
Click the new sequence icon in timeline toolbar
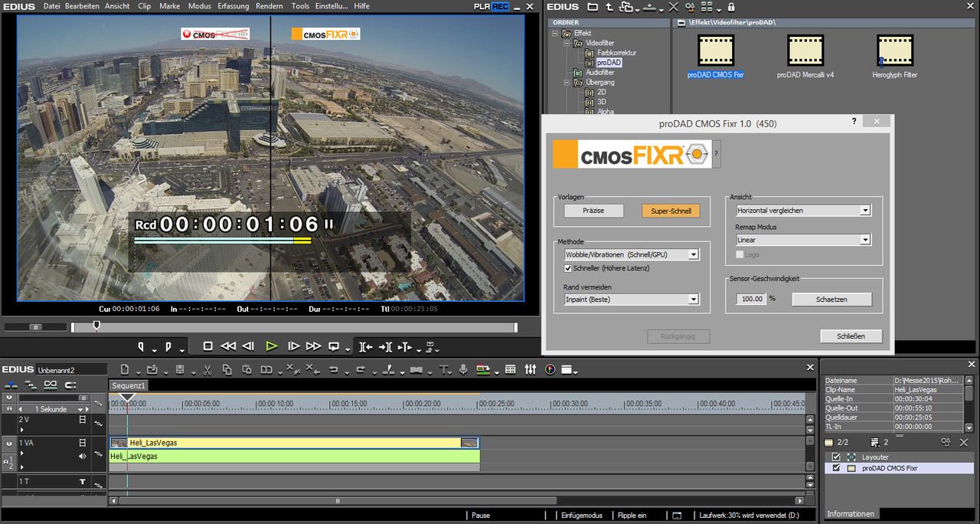(x=126, y=370)
